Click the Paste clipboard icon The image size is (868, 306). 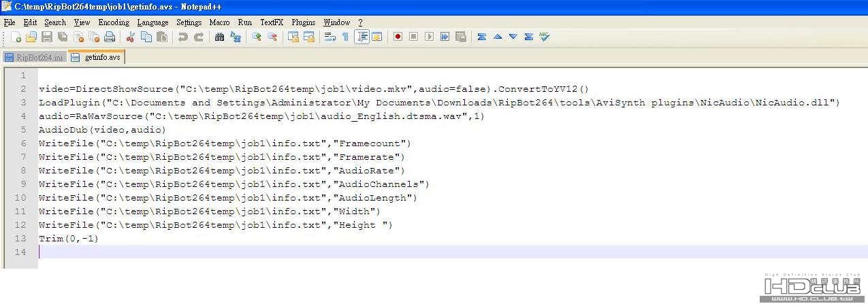[162, 37]
